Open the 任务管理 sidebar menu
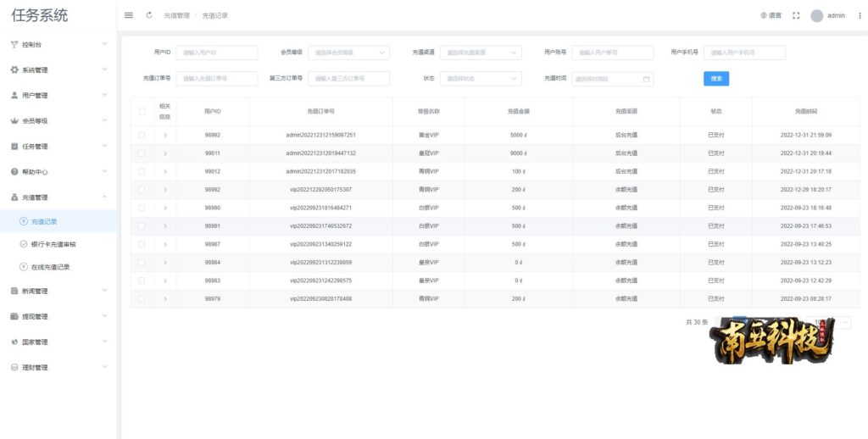The width and height of the screenshot is (868, 439). pos(58,146)
